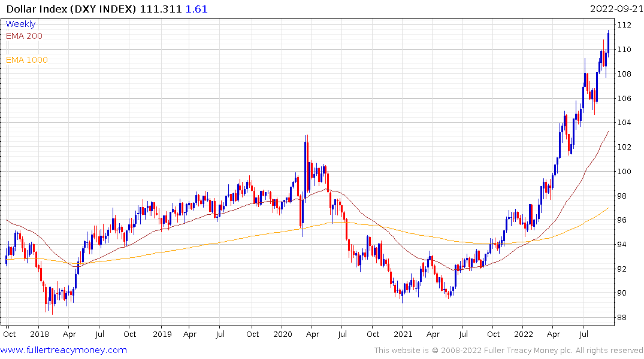Select the EMA 1000 legend label

tap(27, 60)
